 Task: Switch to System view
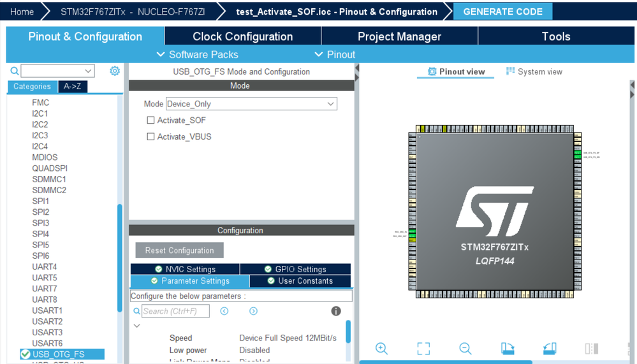pos(534,71)
